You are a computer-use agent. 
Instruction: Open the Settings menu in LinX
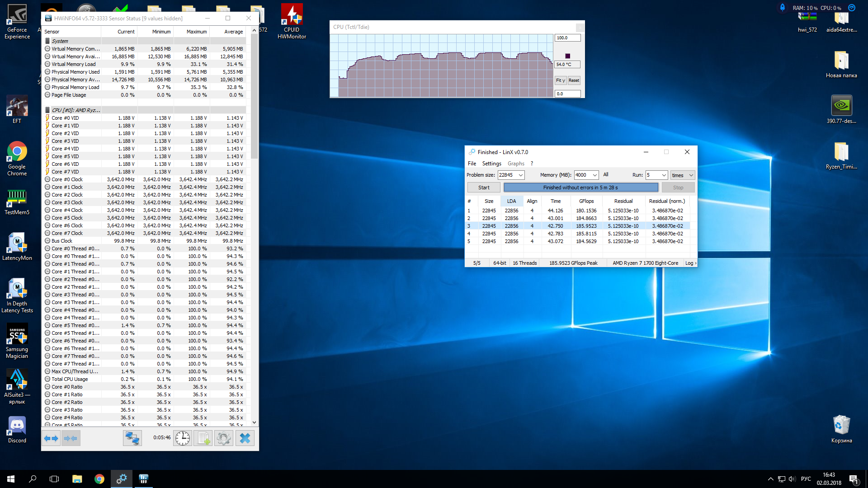(x=491, y=164)
